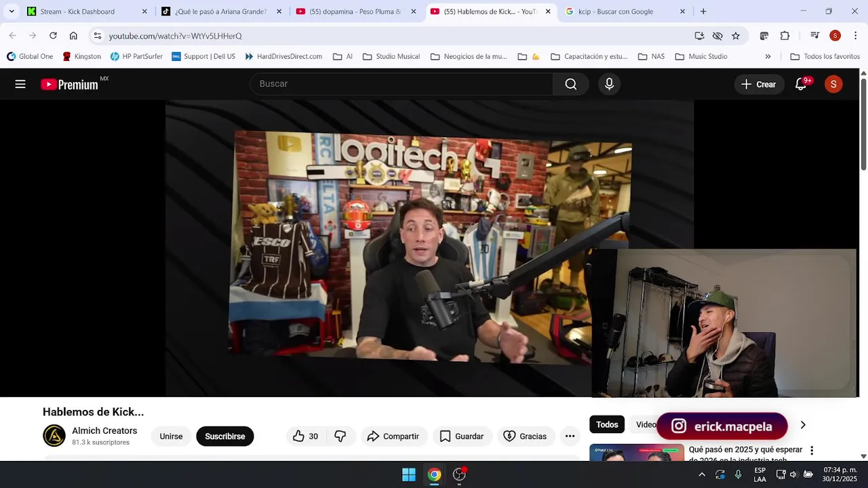Open Music Studio bookmarks folder
Image resolution: width=868 pixels, height=488 pixels.
point(701,56)
